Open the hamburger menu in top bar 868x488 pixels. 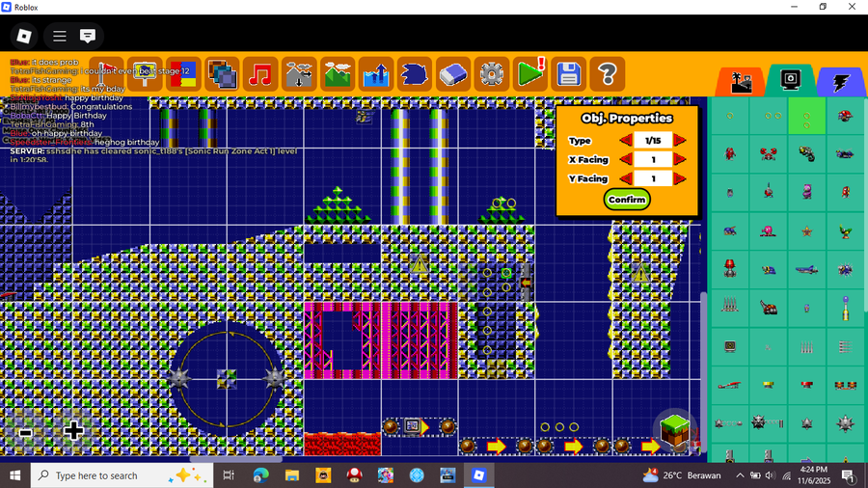(59, 36)
